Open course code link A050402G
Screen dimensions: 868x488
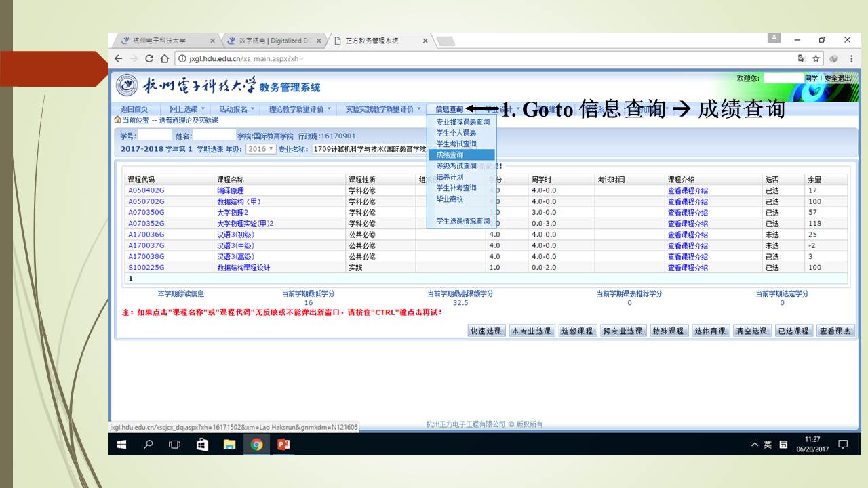146,190
